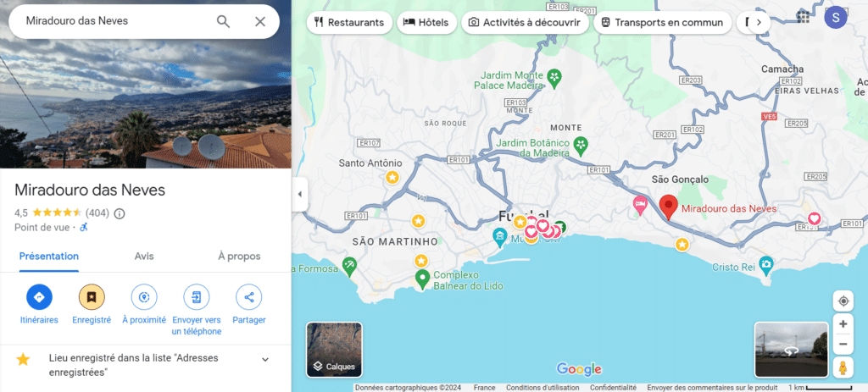
Task: Switch to the À propos tab
Action: point(239,256)
